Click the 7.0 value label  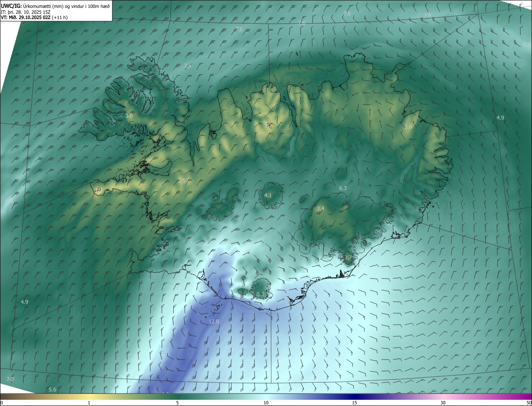click(10, 379)
